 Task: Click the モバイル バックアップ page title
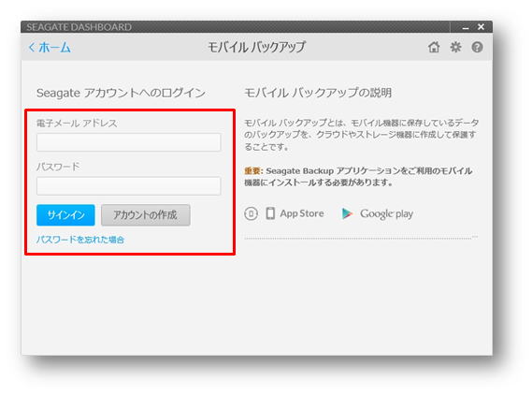[256, 47]
